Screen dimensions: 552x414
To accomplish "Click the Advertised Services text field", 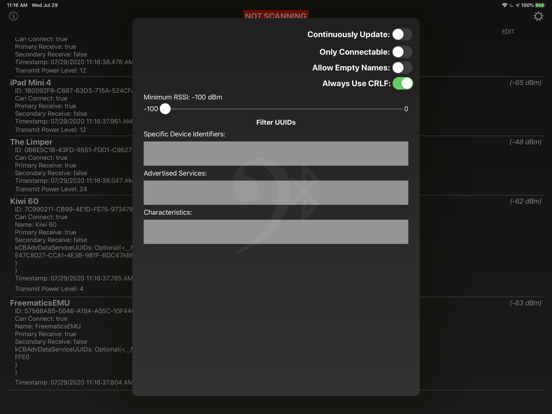I will pyautogui.click(x=276, y=193).
